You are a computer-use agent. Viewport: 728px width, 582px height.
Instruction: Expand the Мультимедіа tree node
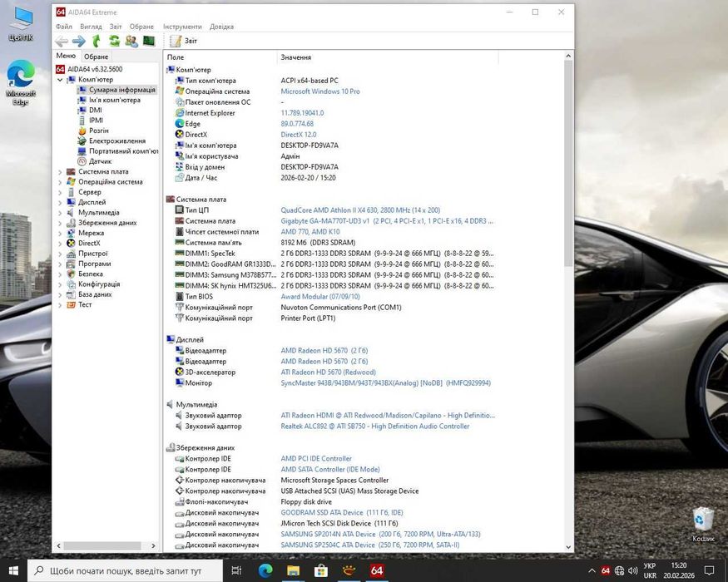point(60,213)
